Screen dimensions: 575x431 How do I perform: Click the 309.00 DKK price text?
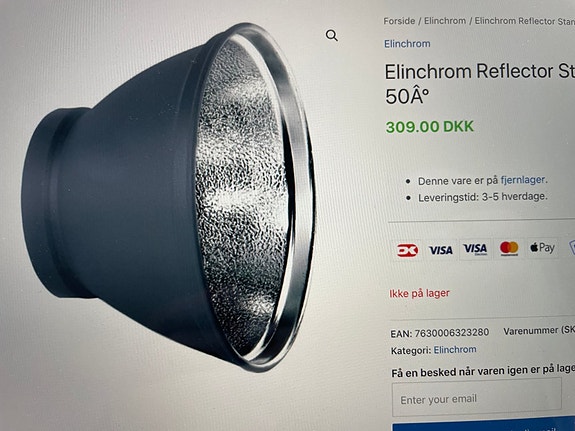(x=429, y=127)
